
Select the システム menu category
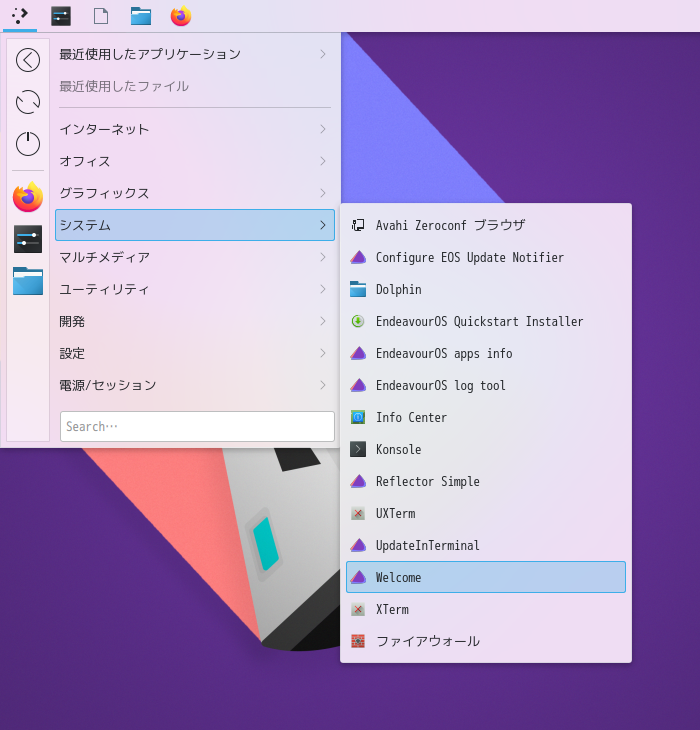click(x=195, y=225)
